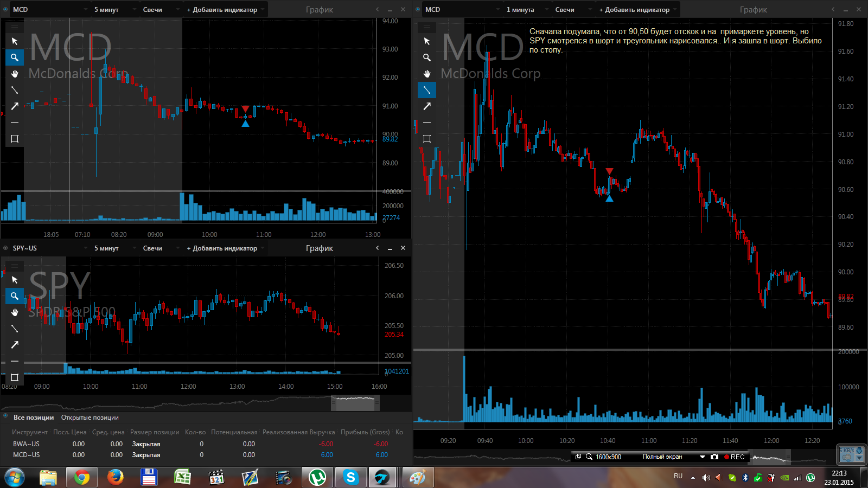Open Google Chrome from the taskbar
The height and width of the screenshot is (488, 868).
[82, 477]
